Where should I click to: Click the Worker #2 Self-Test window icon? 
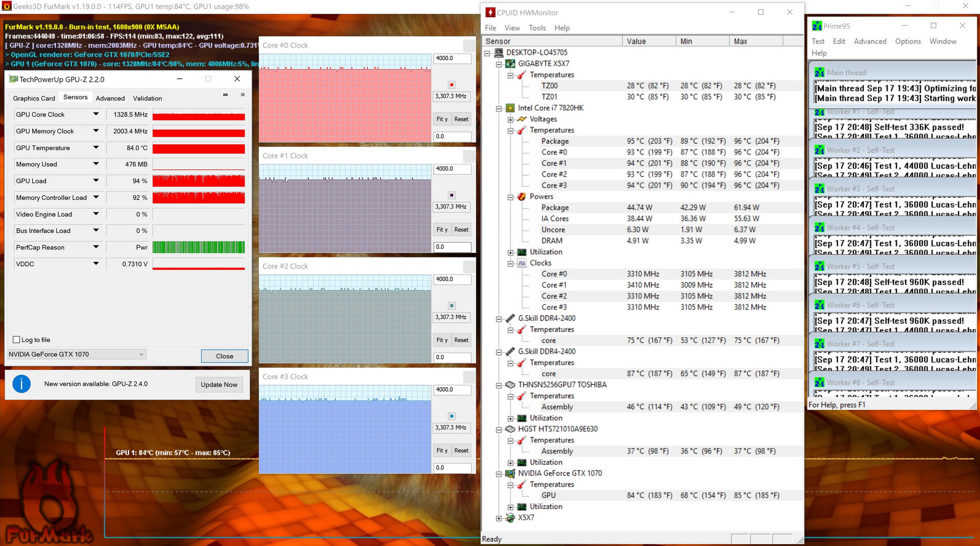coord(819,150)
